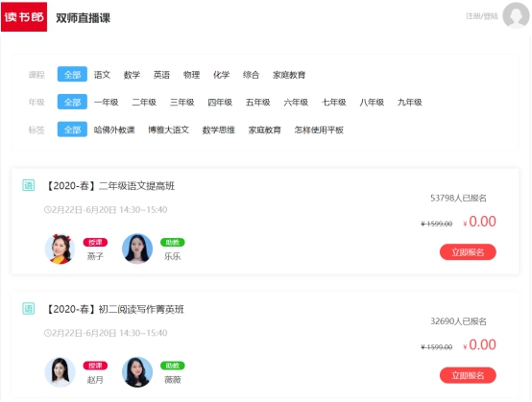The width and height of the screenshot is (532, 402).
Task: Filter by 二年级 grade
Action: pyautogui.click(x=144, y=102)
